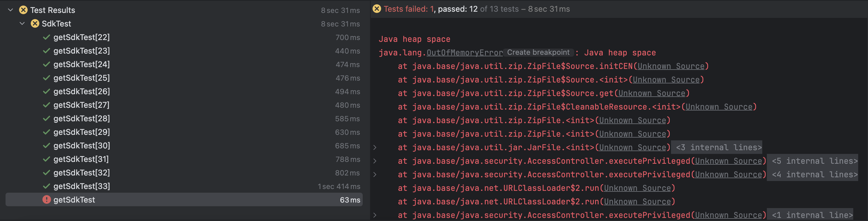Screen dimensions: 868x221
Task: Click the red error icon beside getSdkTest
Action: (x=46, y=200)
